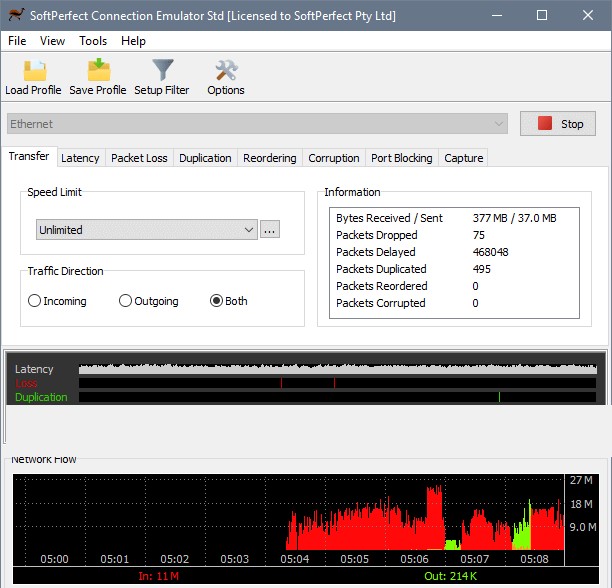Click the Bytes Received / Sent row
Viewport: 612px width, 588px height.
(446, 218)
